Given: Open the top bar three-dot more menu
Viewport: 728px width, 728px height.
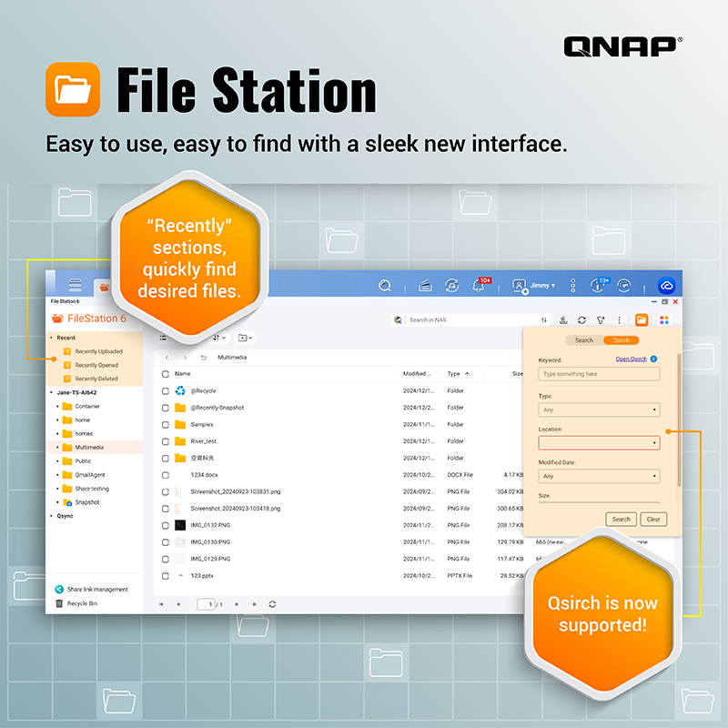Looking at the screenshot, I should (x=573, y=286).
